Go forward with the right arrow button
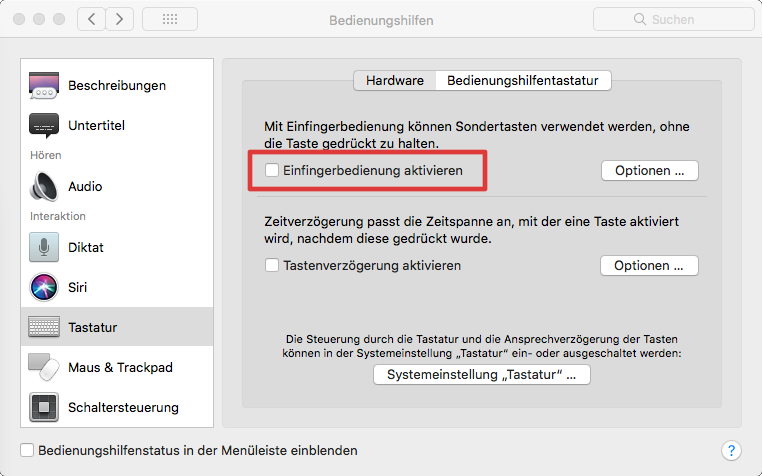The image size is (763, 476). (x=119, y=19)
